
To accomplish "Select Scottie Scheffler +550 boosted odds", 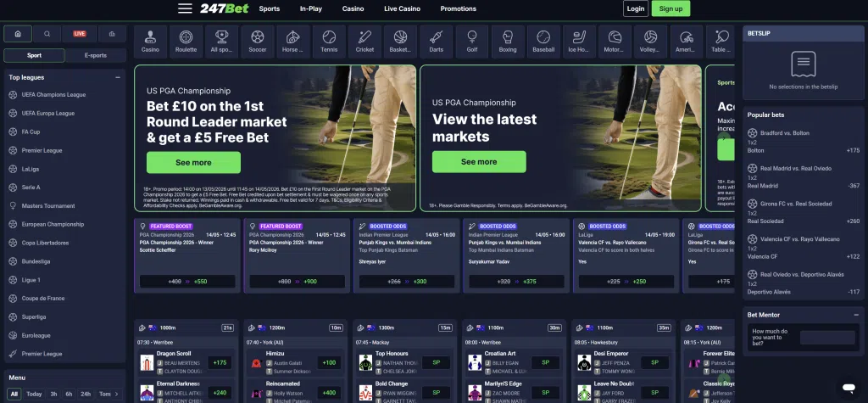I will (187, 282).
